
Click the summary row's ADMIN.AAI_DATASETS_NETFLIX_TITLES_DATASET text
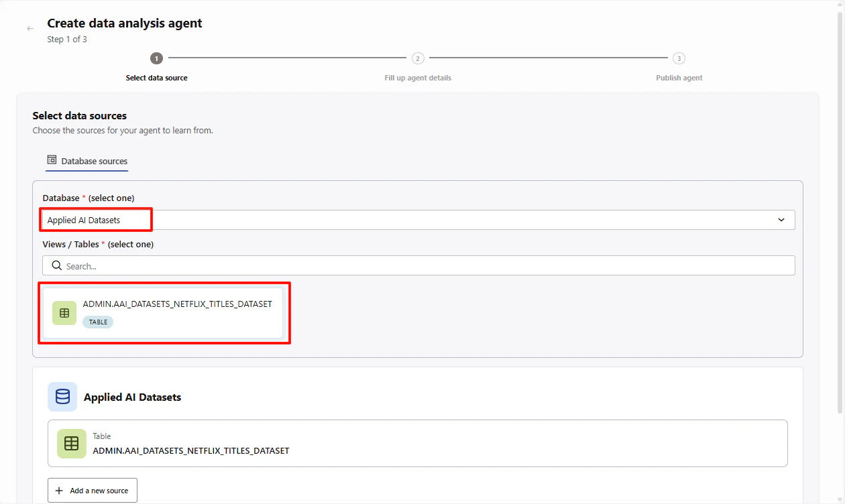pyautogui.click(x=191, y=450)
